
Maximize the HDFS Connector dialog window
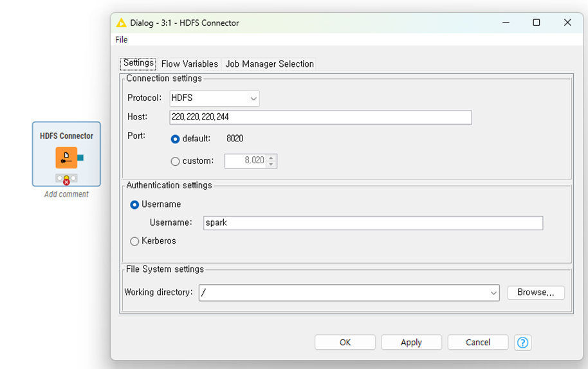pos(536,22)
